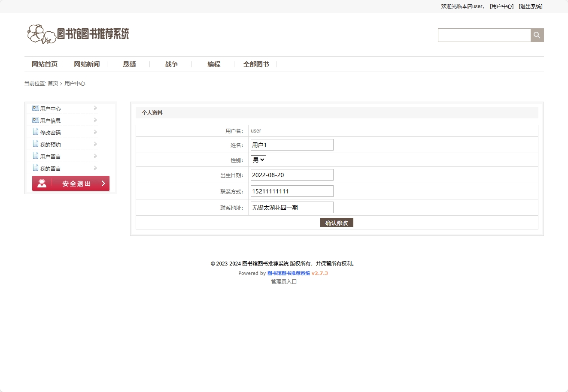Switch to the 全部图书 tab

click(x=256, y=64)
